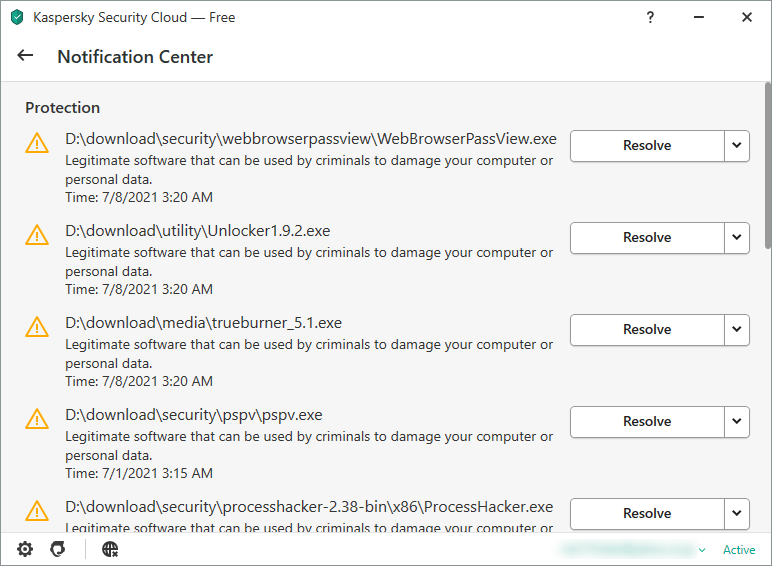Open settings gear icon
This screenshot has width=772, height=566.
pyautogui.click(x=25, y=549)
